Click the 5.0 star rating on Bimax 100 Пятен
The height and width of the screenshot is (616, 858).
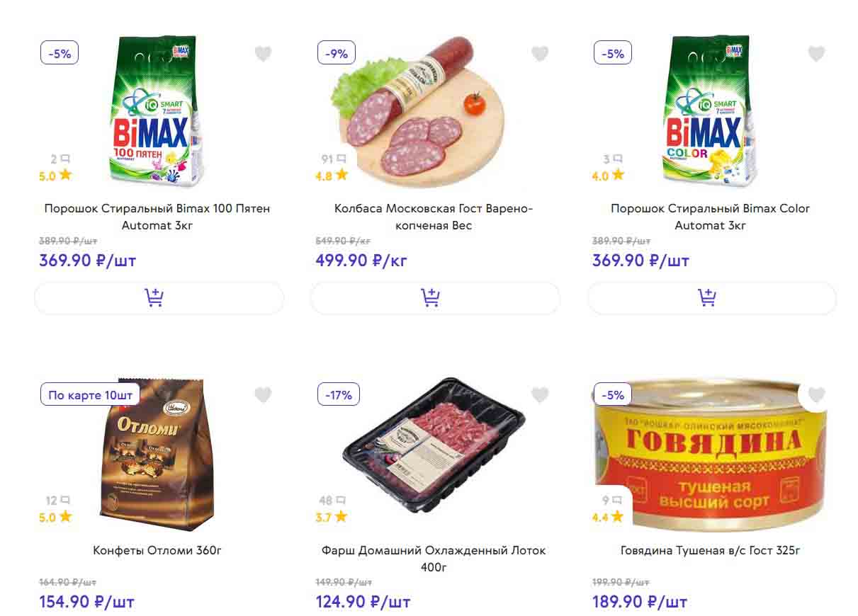pyautogui.click(x=55, y=176)
